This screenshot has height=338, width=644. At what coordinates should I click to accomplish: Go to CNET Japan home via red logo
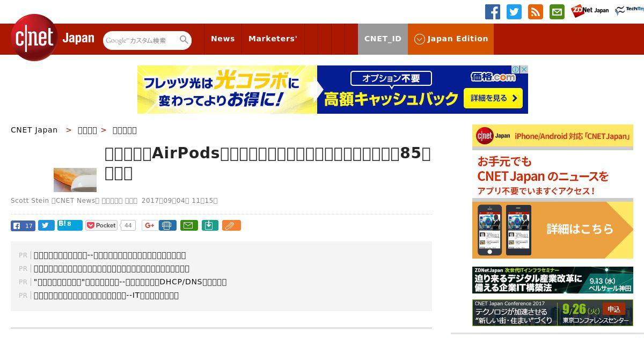click(34, 38)
